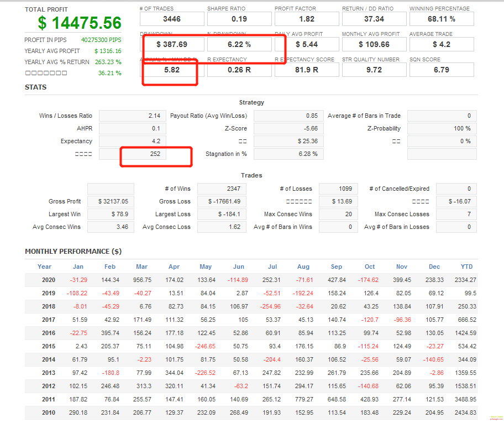Image resolution: width=504 pixels, height=423 pixels.
Task: Select Monthly Avg Profit value $ 109.66
Action: (x=374, y=44)
